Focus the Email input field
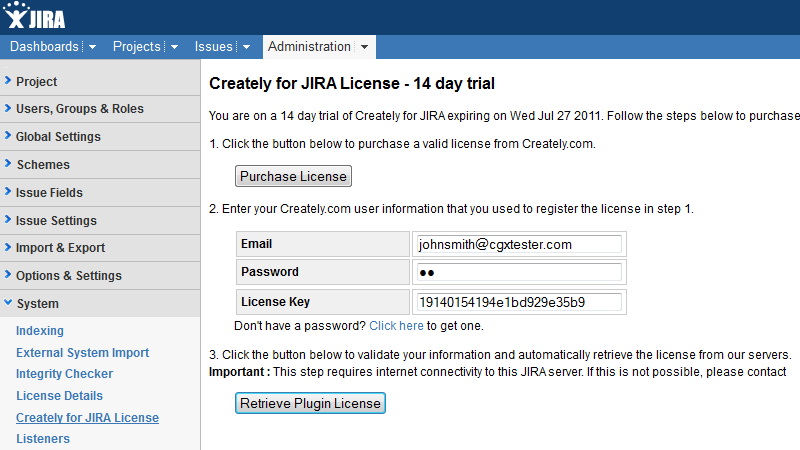This screenshot has width=800, height=450. pyautogui.click(x=519, y=244)
